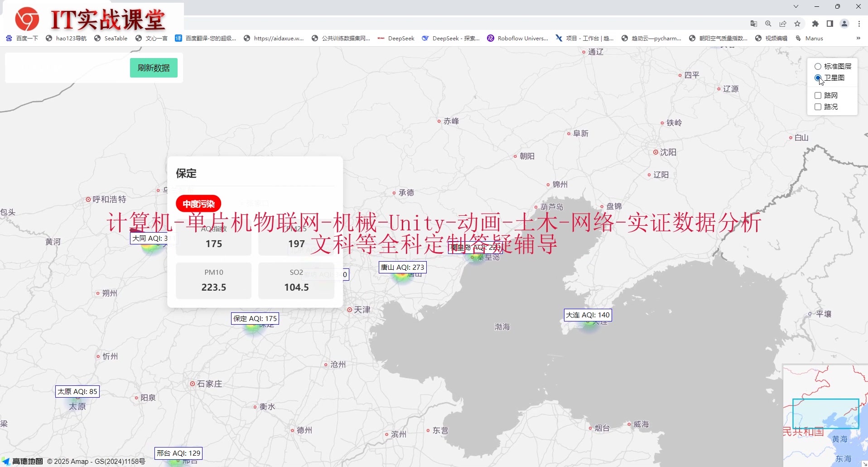Open the 趋动云—pycharm bookmark
868x467 pixels.
click(x=651, y=38)
